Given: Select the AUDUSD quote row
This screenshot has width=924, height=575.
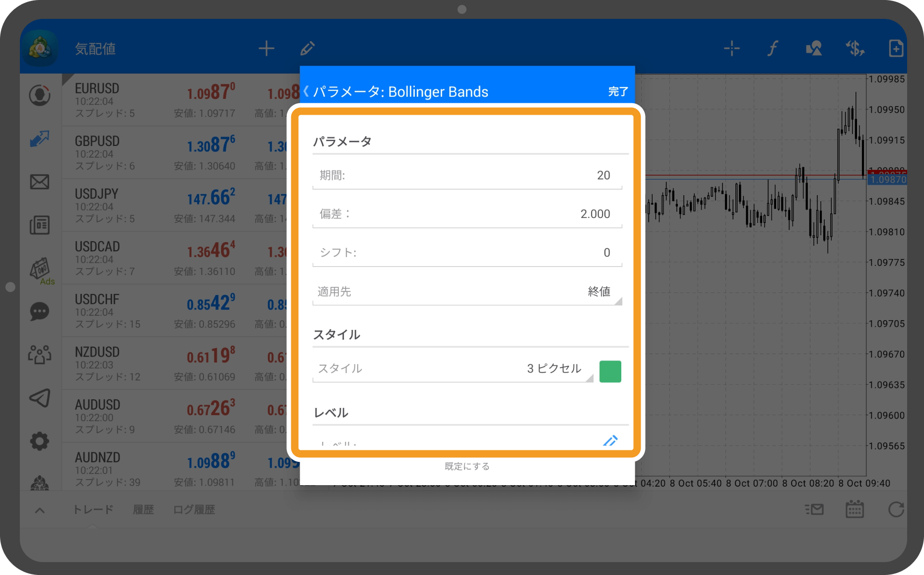Looking at the screenshot, I should (181, 416).
